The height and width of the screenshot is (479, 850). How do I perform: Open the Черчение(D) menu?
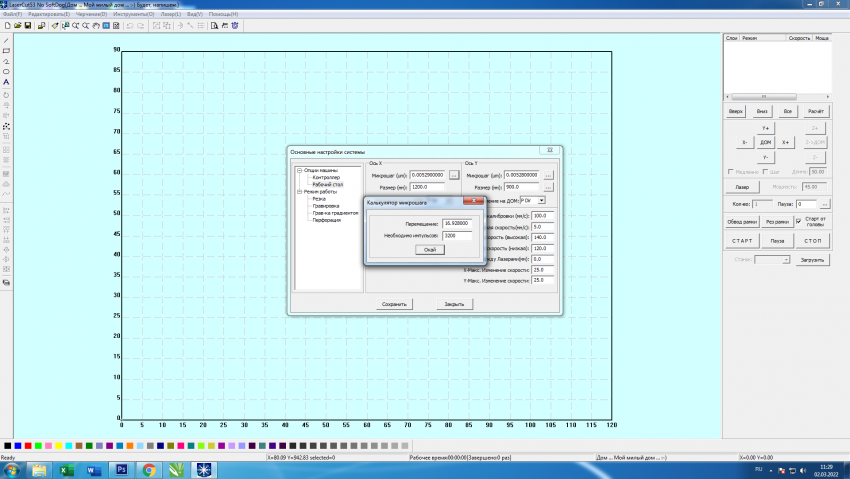(x=91, y=14)
